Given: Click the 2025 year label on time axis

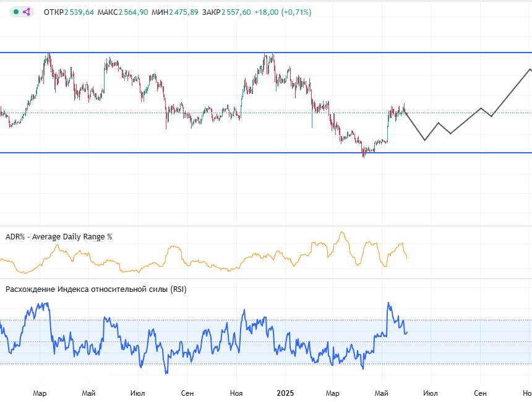Looking at the screenshot, I should click(285, 393).
